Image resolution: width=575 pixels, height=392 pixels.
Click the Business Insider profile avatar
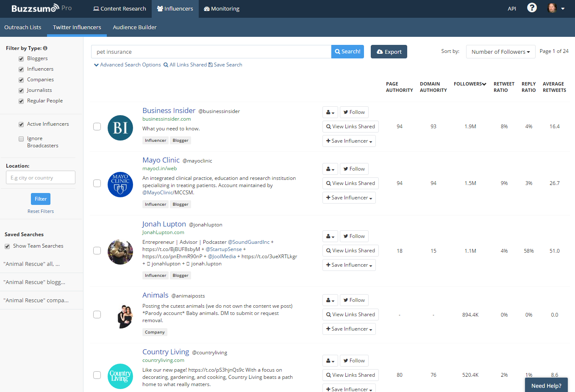120,128
